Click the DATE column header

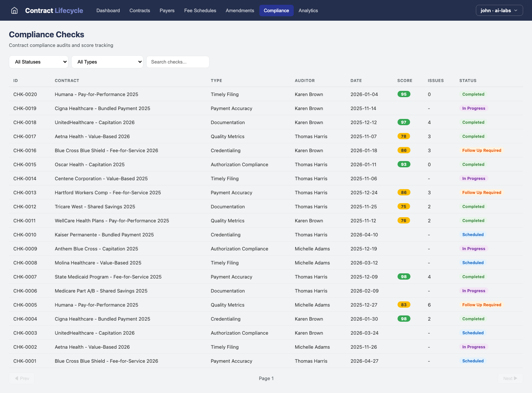point(356,81)
